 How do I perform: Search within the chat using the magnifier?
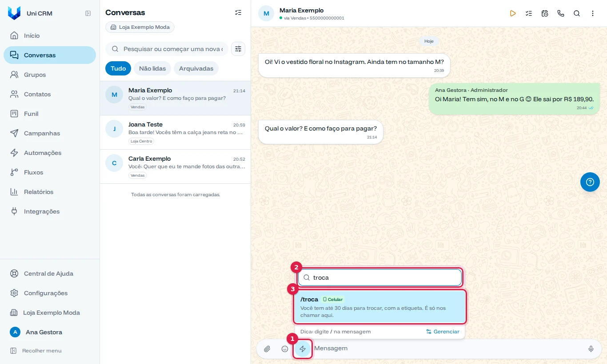[x=577, y=13]
